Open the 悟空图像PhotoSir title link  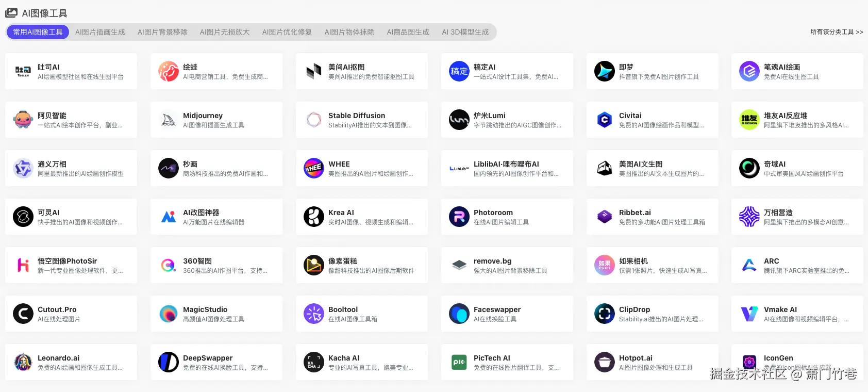[68, 261]
